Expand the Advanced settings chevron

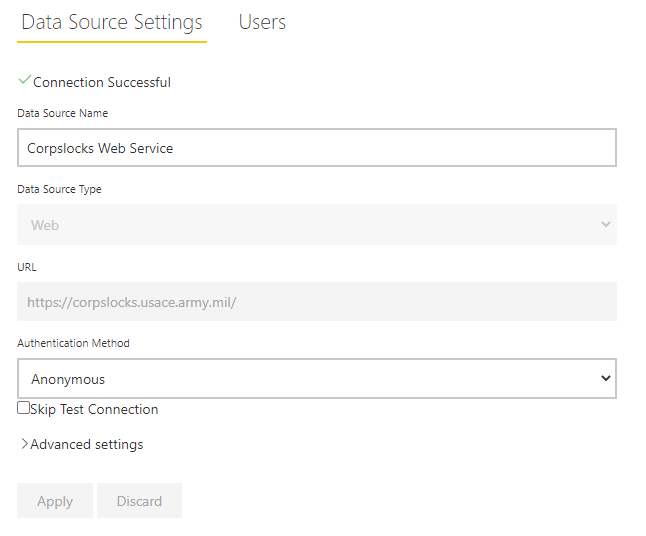click(24, 444)
